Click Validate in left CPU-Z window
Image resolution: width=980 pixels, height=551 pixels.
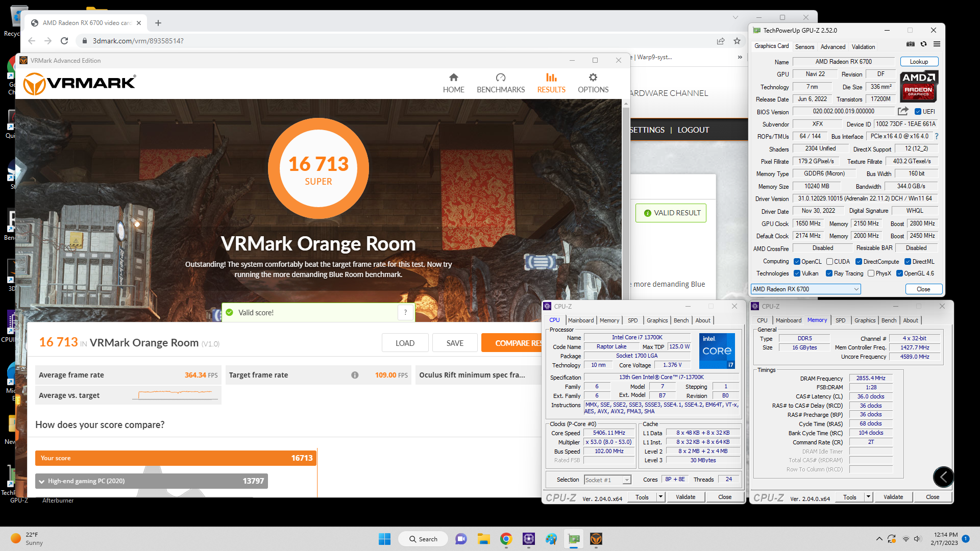tap(685, 497)
